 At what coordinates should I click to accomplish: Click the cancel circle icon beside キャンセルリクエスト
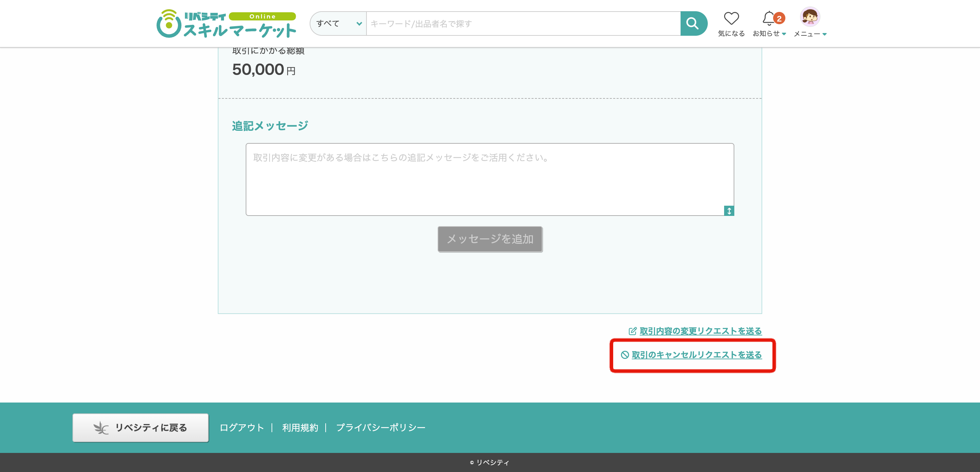point(625,355)
